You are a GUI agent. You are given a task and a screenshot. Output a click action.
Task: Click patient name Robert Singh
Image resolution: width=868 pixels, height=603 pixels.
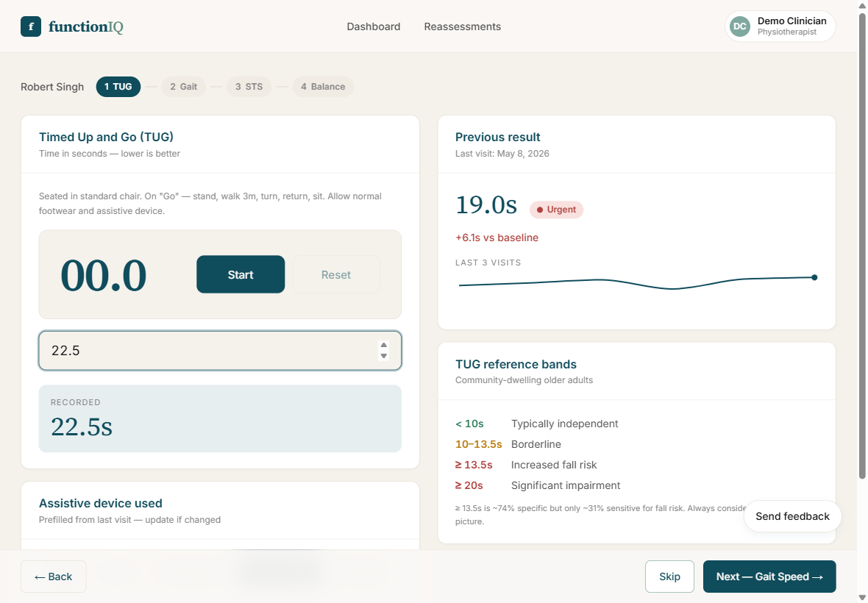[52, 87]
